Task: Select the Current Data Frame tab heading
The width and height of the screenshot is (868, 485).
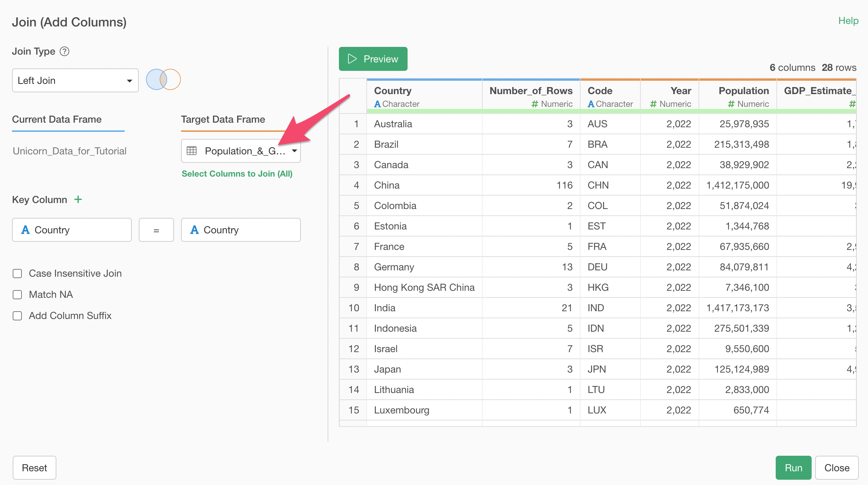Action: pyautogui.click(x=57, y=119)
